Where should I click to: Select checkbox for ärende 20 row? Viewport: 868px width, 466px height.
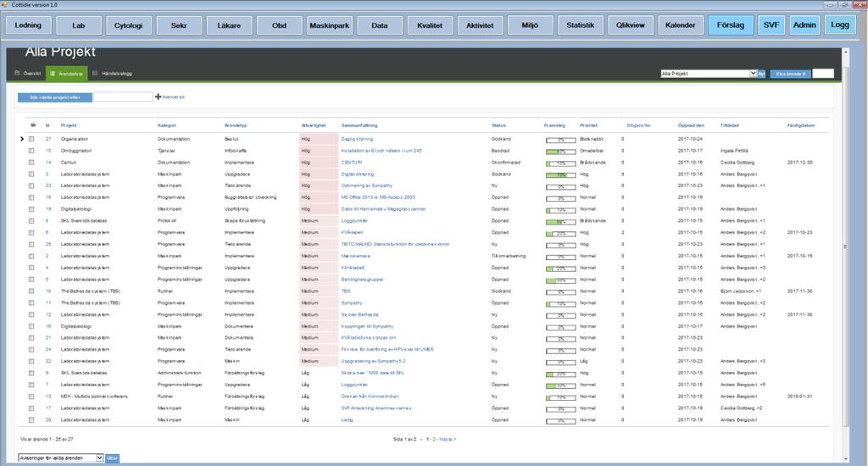click(x=31, y=419)
